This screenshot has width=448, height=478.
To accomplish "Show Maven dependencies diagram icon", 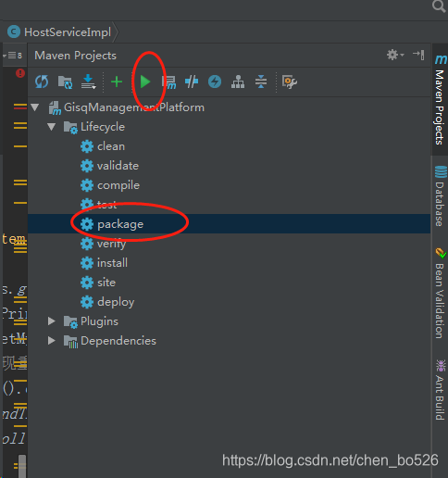I will pos(238,82).
